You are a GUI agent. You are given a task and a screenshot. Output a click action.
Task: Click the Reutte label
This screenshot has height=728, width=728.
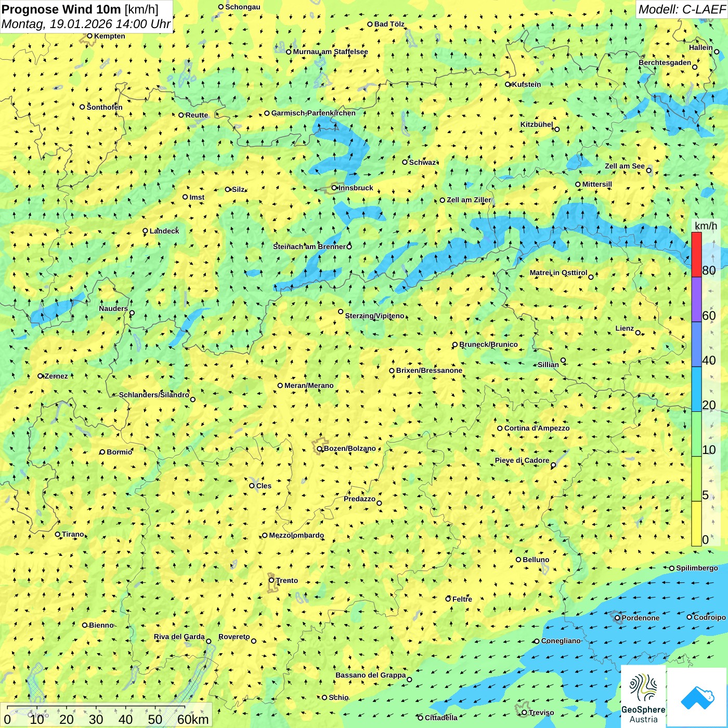coord(197,115)
